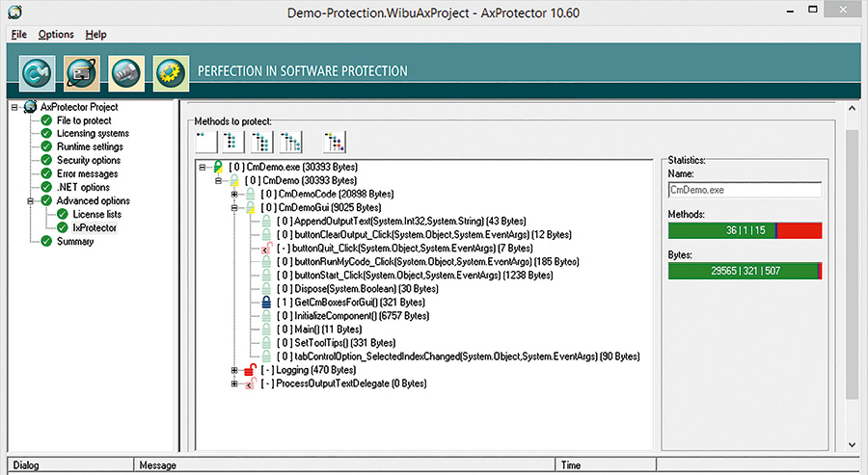
Task: Toggle the lock icon of Main()
Action: (x=266, y=329)
